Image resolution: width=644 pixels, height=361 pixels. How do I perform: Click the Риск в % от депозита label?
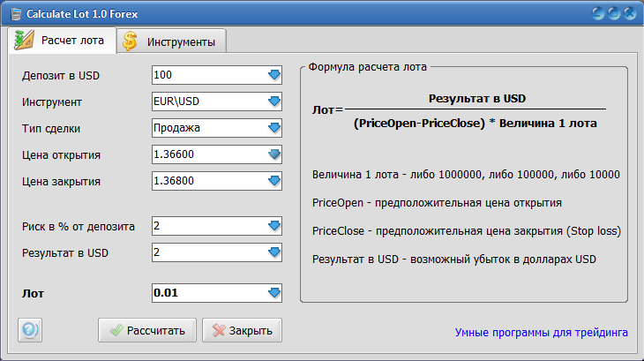pos(78,226)
